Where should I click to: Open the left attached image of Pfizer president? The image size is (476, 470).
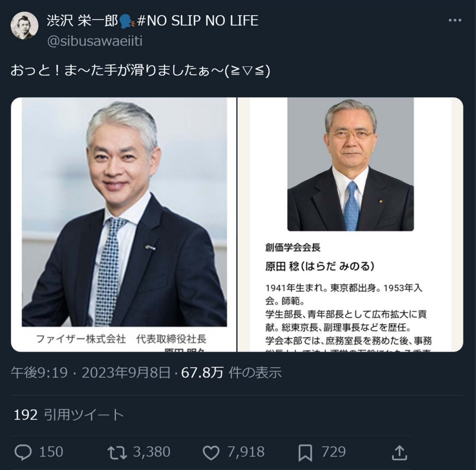pos(124,224)
